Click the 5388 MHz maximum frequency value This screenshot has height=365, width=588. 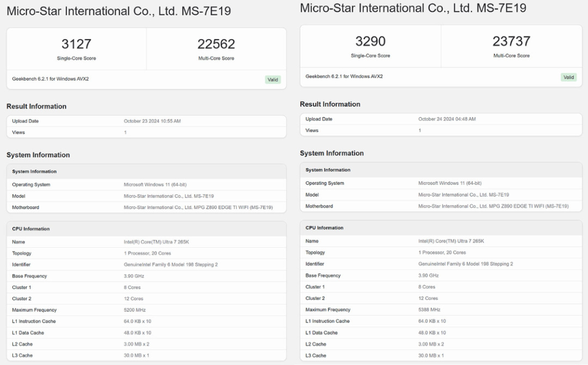tap(429, 310)
